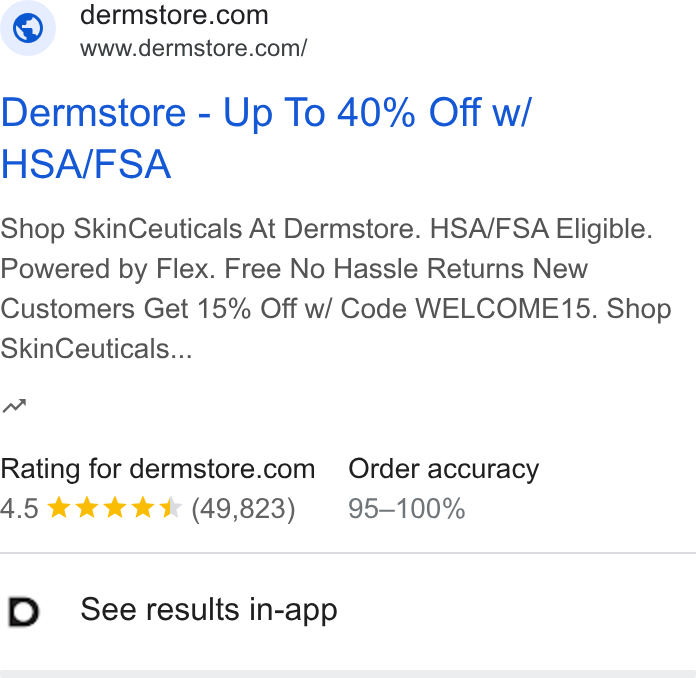Click the first gold rating star
The height and width of the screenshot is (678, 696).
click(x=59, y=508)
